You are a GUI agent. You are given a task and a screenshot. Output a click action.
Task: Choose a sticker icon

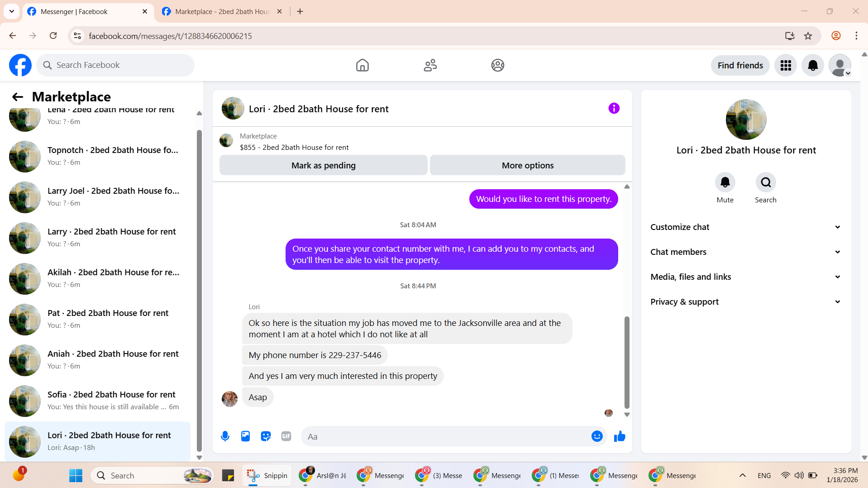266,436
